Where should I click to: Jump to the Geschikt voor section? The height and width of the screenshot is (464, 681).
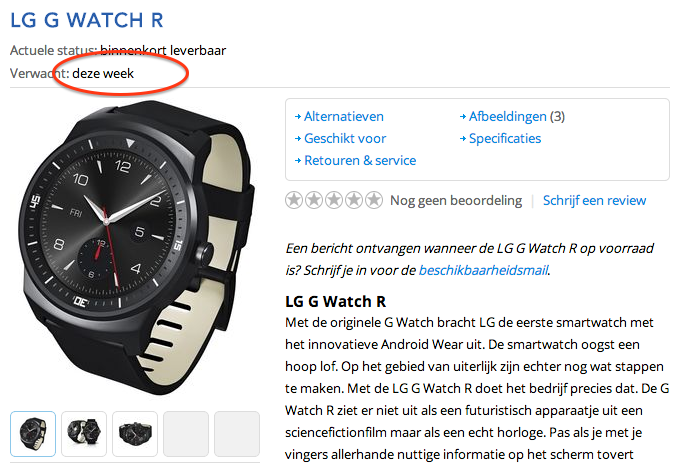point(345,139)
